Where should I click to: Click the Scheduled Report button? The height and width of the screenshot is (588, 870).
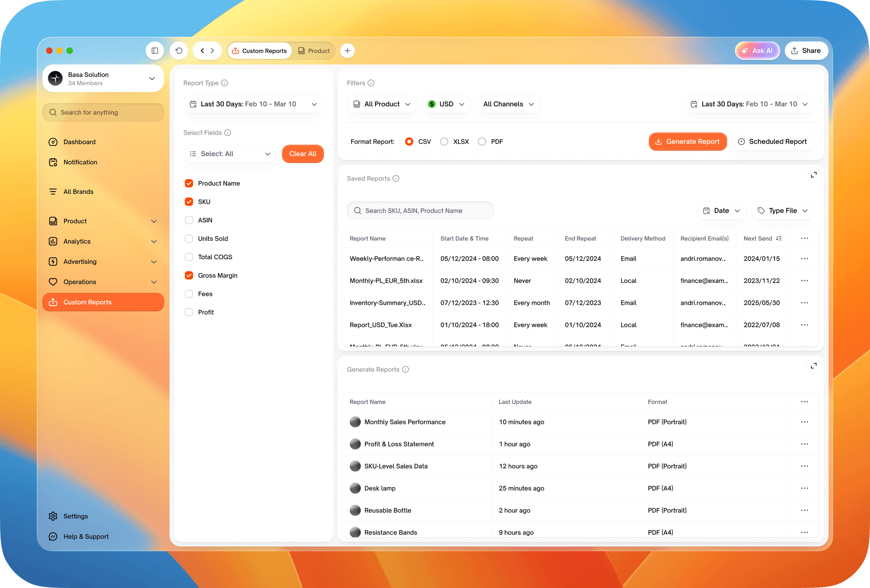773,142
